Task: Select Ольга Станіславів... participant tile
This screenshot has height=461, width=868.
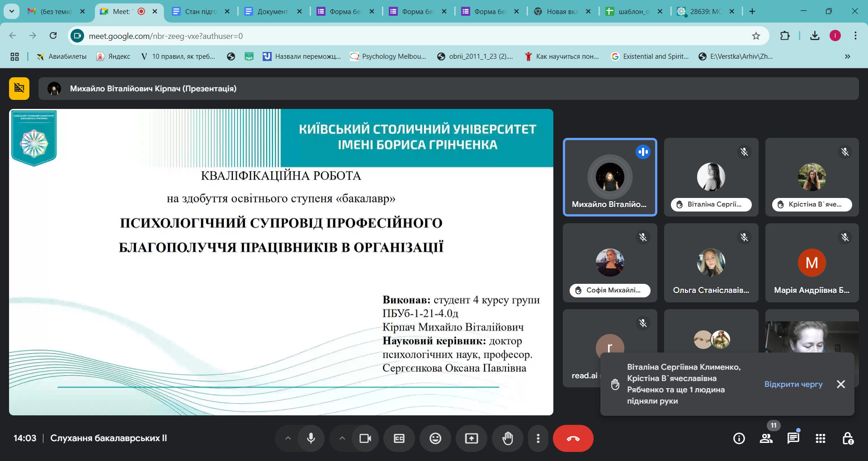Action: [x=711, y=263]
